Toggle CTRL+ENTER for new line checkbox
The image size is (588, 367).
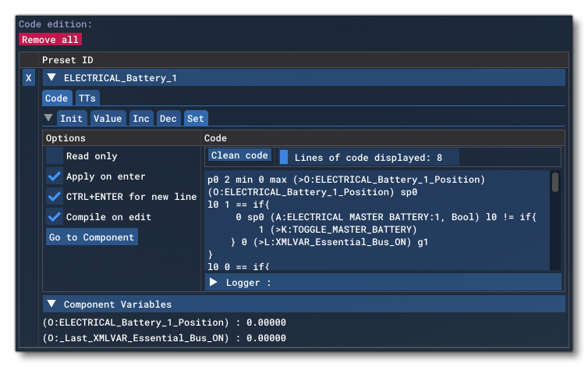pos(55,197)
